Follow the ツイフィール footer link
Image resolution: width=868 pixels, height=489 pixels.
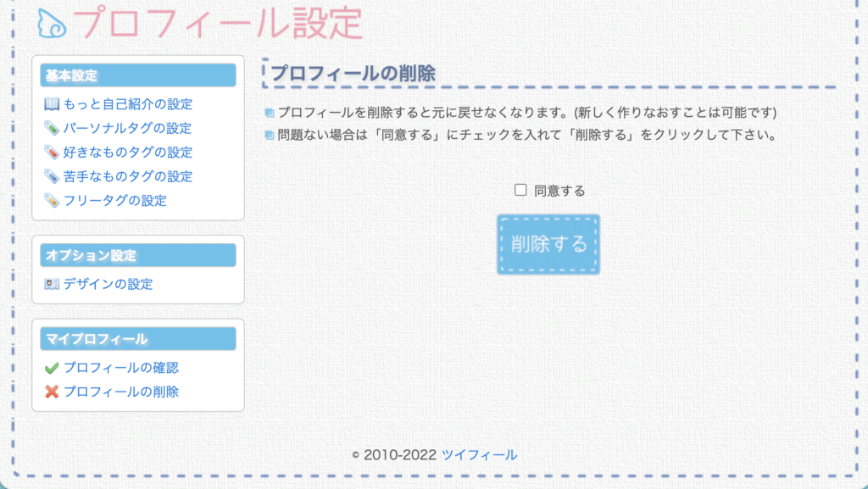pos(480,455)
